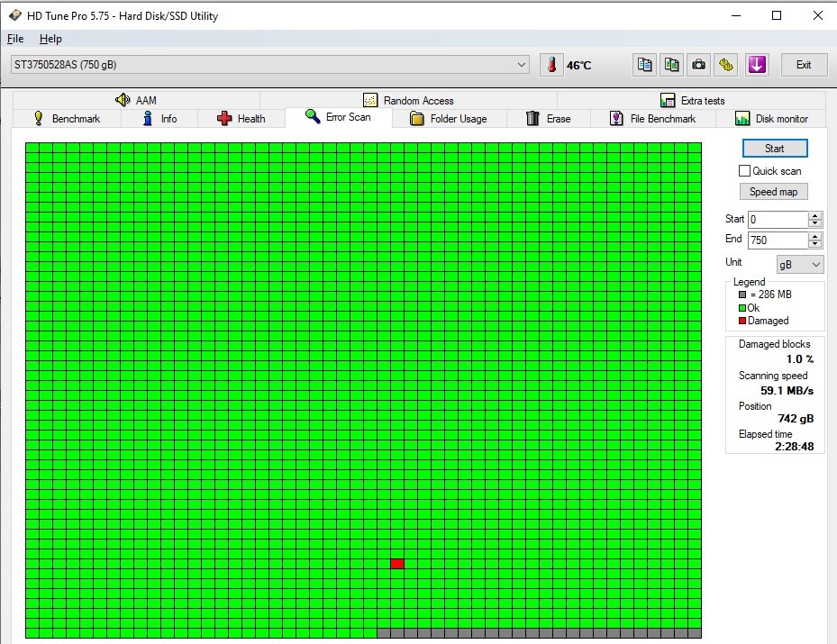Screen dimensions: 837x644
Task: Click the AAM speaker icon
Action: (x=123, y=100)
